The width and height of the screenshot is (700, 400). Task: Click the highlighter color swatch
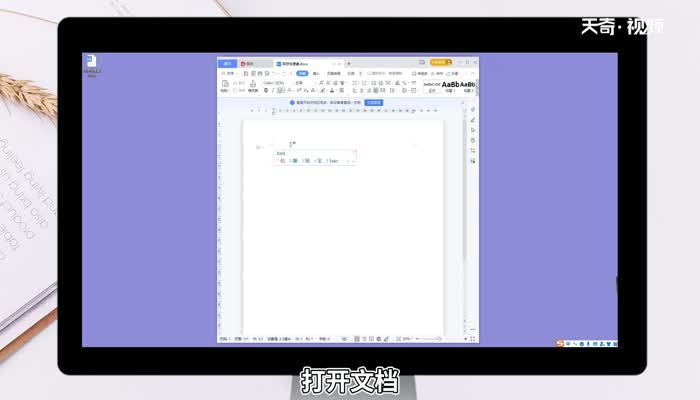[x=322, y=91]
